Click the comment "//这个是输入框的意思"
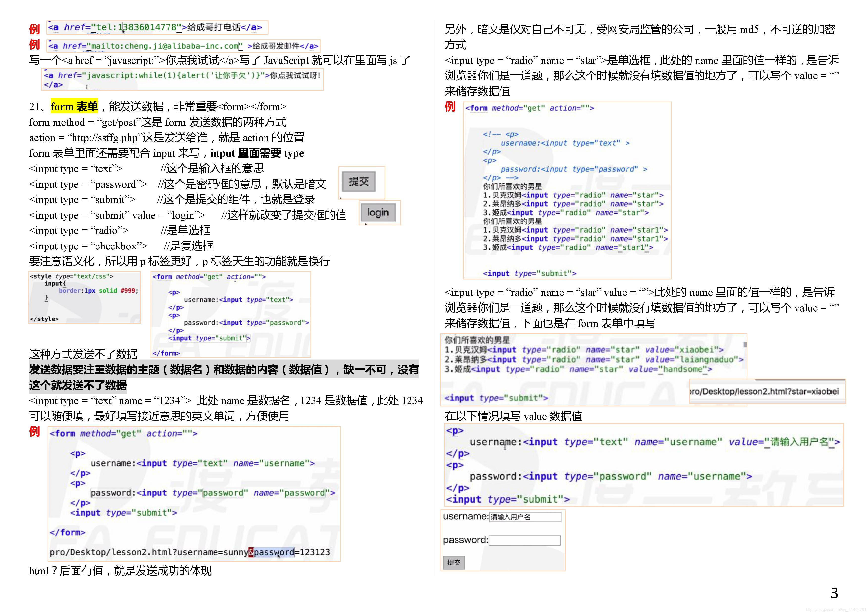Screen dimensions: 868x614 click(x=212, y=168)
